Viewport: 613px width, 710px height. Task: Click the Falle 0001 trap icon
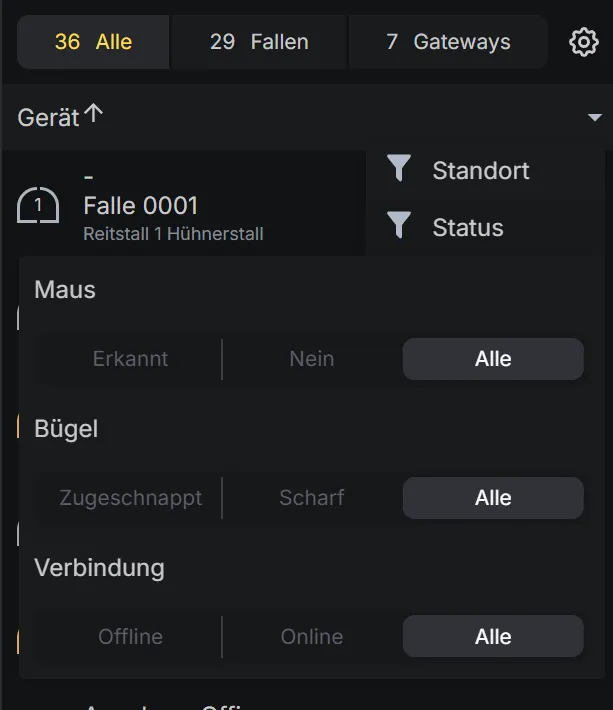point(38,206)
